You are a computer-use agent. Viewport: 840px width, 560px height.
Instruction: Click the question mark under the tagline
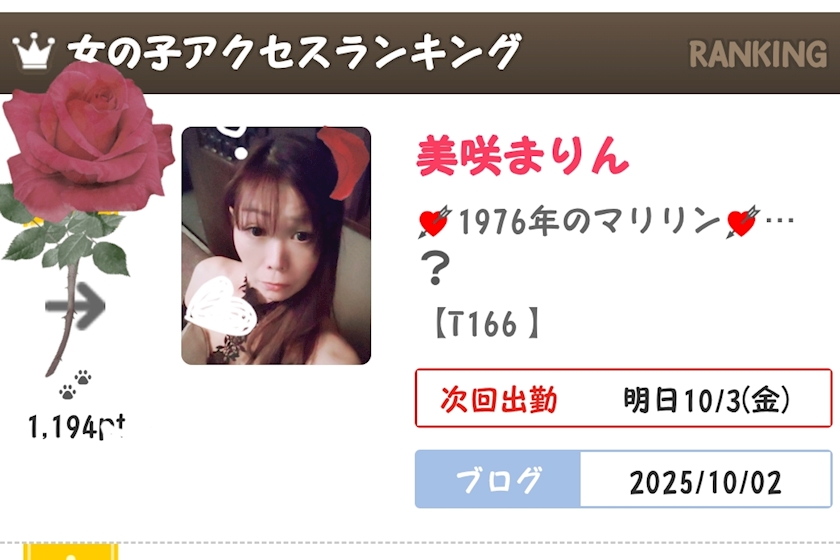[x=435, y=268]
